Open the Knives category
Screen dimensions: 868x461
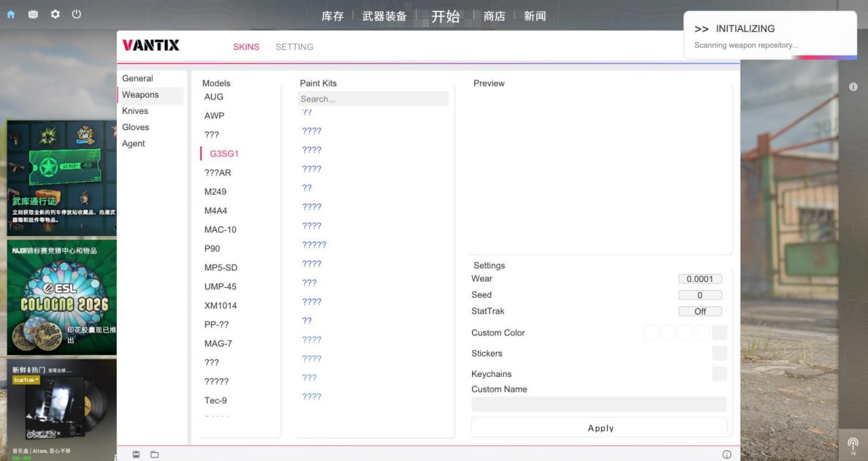135,111
